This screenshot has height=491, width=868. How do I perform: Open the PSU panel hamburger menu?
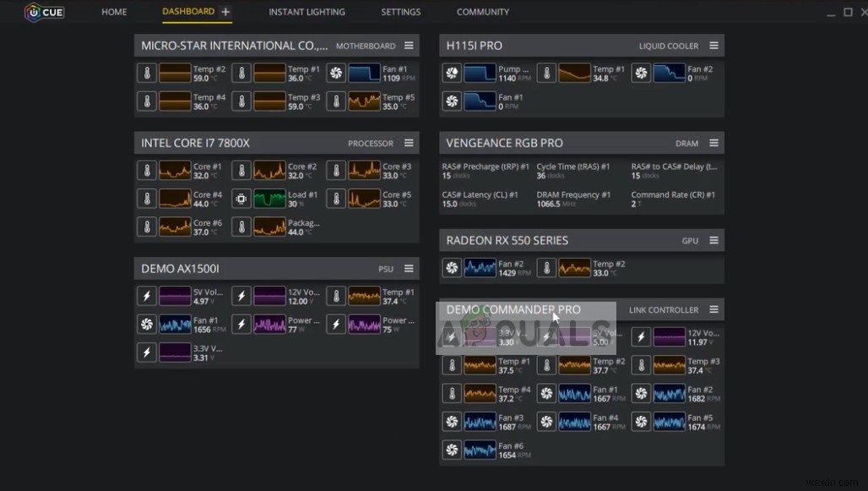[409, 269]
